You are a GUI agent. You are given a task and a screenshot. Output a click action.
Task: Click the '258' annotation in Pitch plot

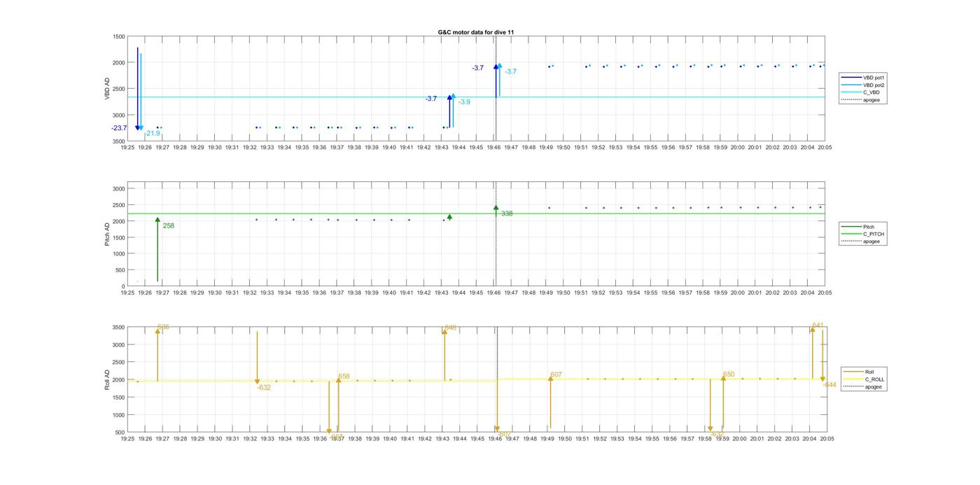169,226
